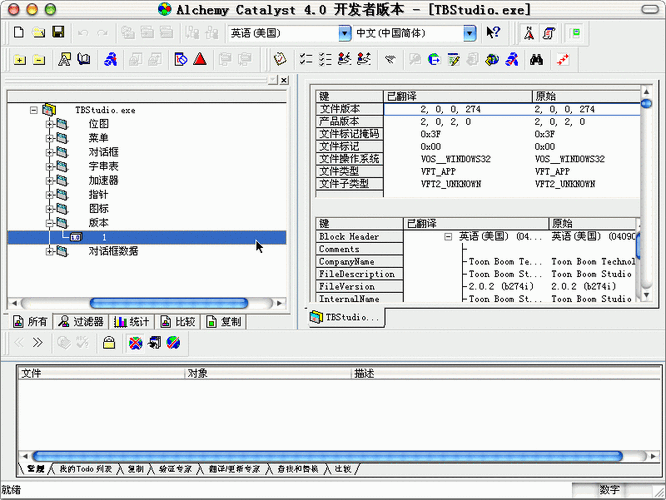The width and height of the screenshot is (666, 500).
Task: Save the project with the floppy disk icon
Action: point(58,32)
